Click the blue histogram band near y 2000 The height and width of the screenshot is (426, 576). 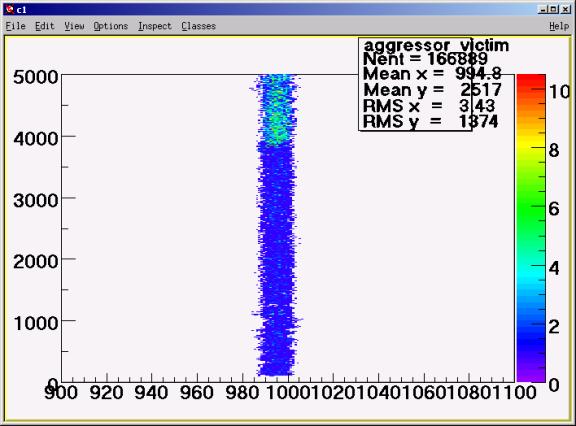point(276,259)
